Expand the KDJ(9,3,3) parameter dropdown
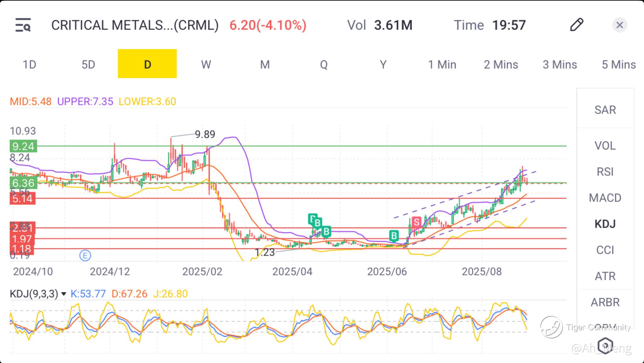Viewport: 644px width, 363px height. pos(64,294)
